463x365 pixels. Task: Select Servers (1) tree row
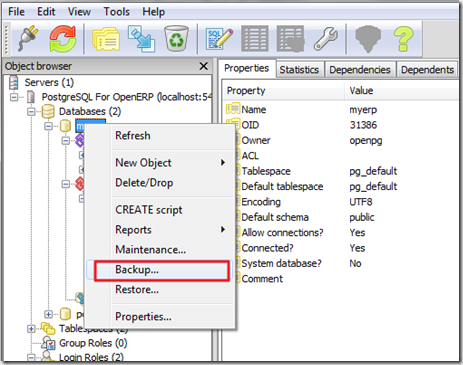pos(49,82)
